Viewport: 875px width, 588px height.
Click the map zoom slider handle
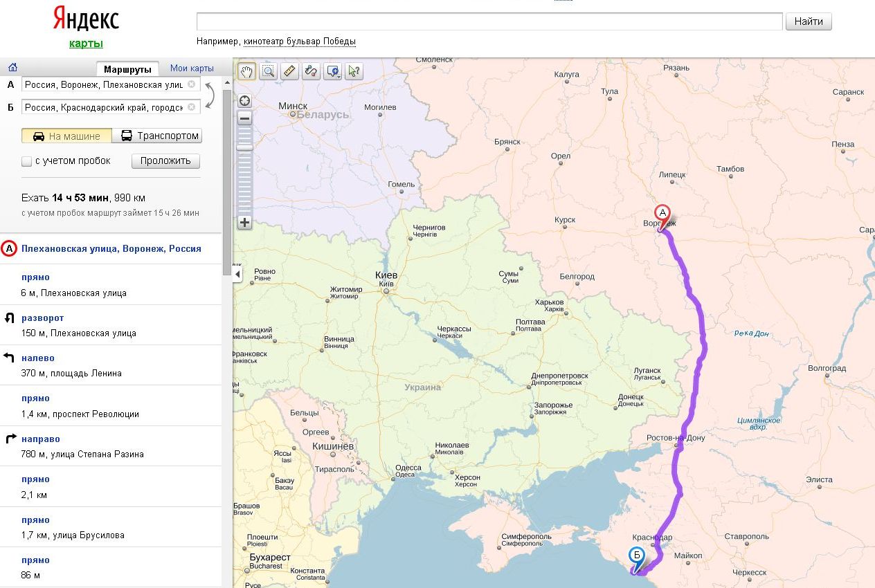[244, 147]
